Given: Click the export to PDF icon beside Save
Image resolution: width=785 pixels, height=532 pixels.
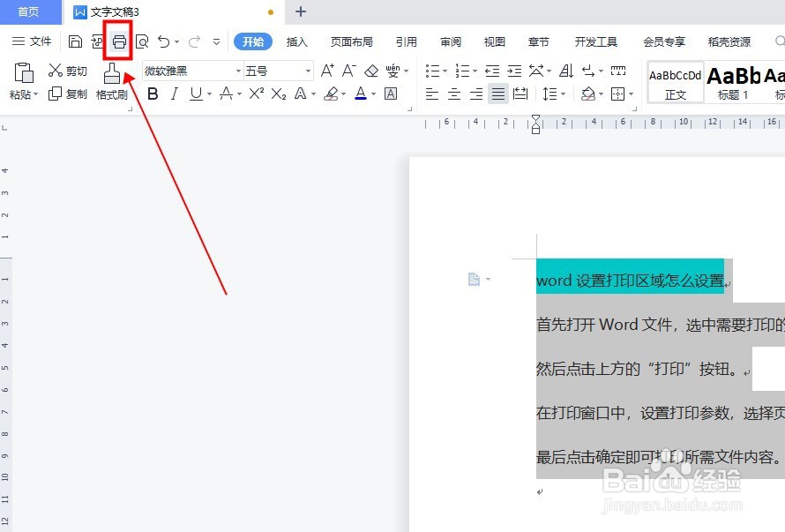Looking at the screenshot, I should [98, 41].
